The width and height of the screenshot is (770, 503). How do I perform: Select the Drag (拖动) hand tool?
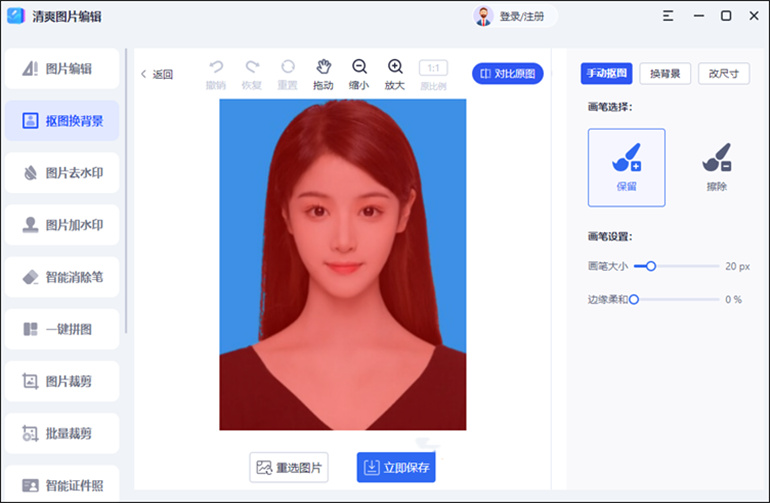tap(323, 67)
